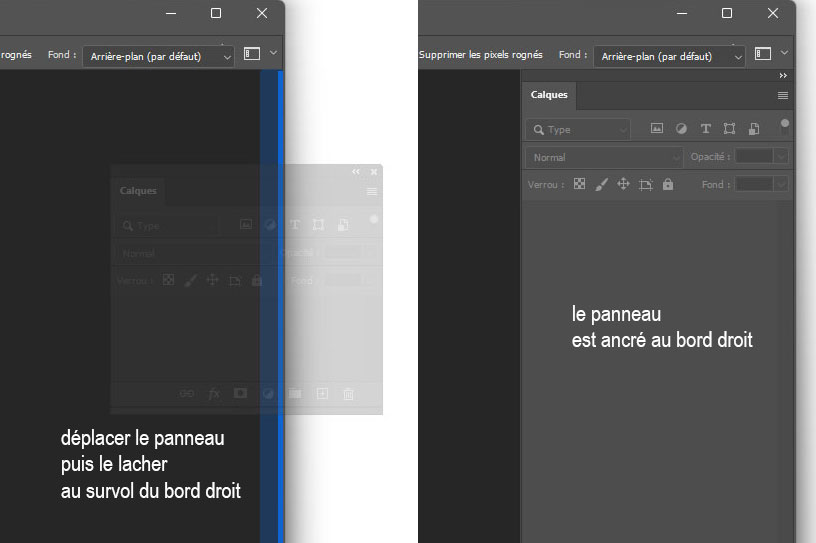The image size is (816, 543).
Task: Filter adjustment layers in right docked Calques panel
Action: click(x=681, y=129)
